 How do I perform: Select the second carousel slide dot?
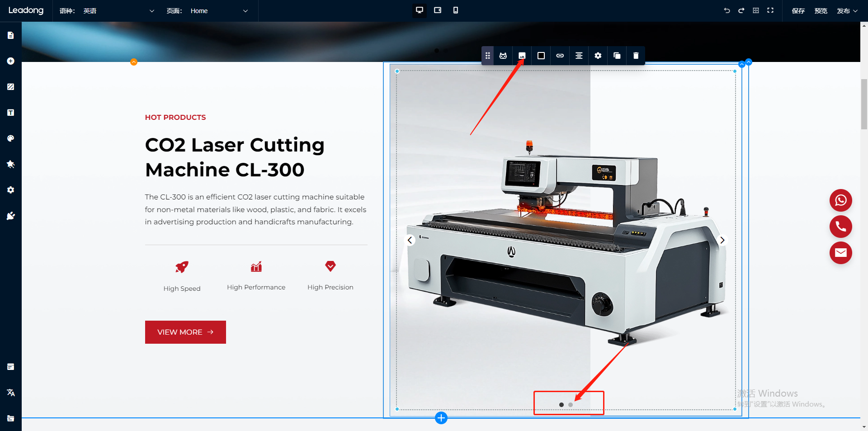click(571, 405)
